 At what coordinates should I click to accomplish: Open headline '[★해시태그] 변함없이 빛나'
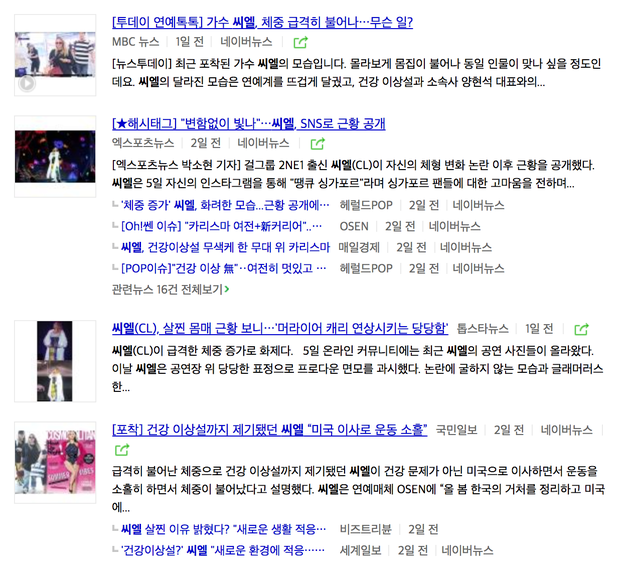coord(249,123)
